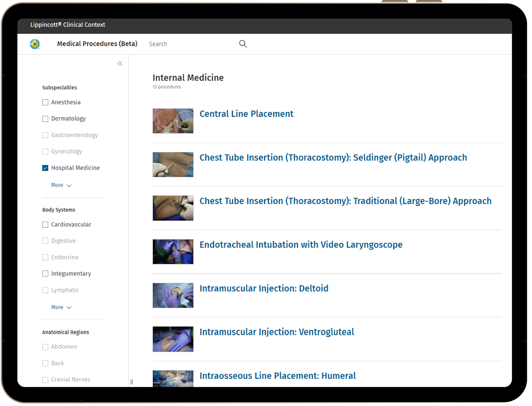This screenshot has height=406, width=532.
Task: Open the Endotracheal Intubation thumbnail image
Action: point(173,252)
